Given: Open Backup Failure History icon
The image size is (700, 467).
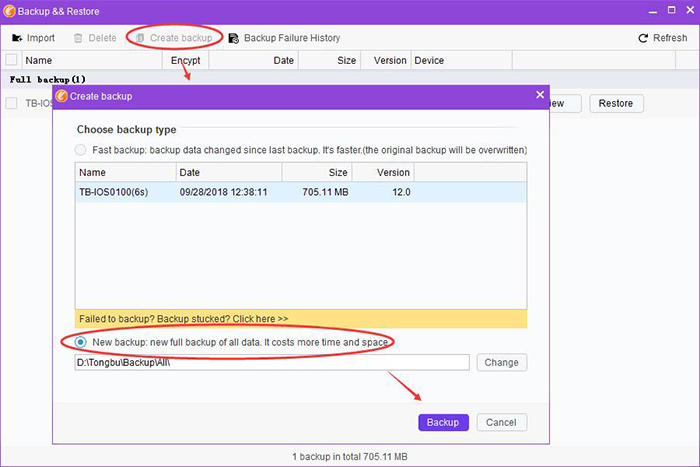Looking at the screenshot, I should point(233,38).
